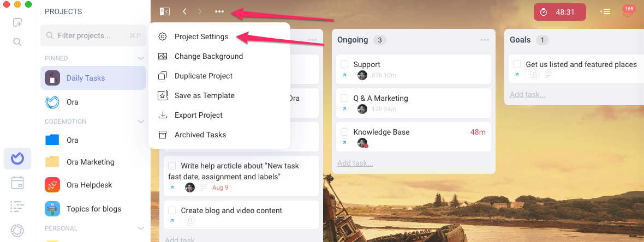The width and height of the screenshot is (644, 242).
Task: Click the 48m timer on Knowledge Base
Action: [478, 132]
